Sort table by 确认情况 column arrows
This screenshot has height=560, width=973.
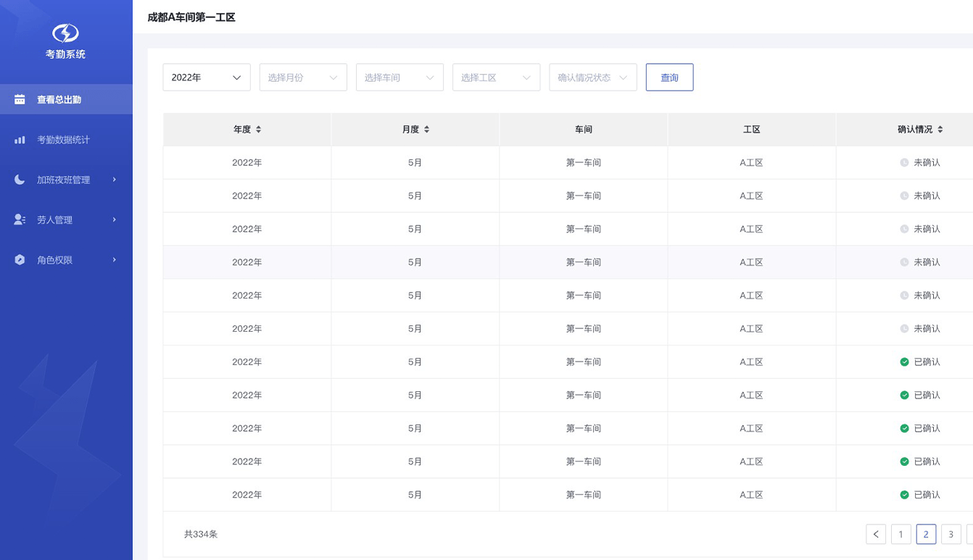click(940, 130)
